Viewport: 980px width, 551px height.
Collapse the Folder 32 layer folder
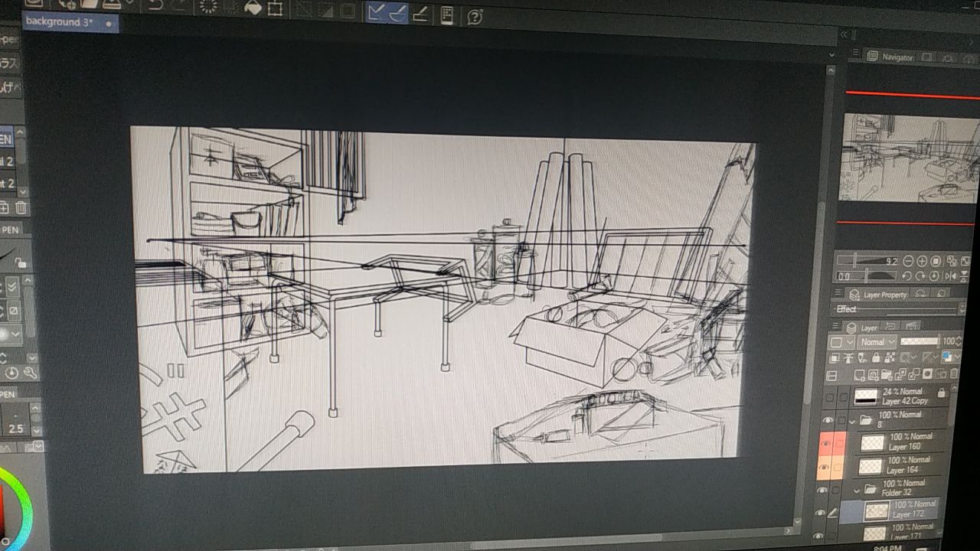tap(857, 488)
